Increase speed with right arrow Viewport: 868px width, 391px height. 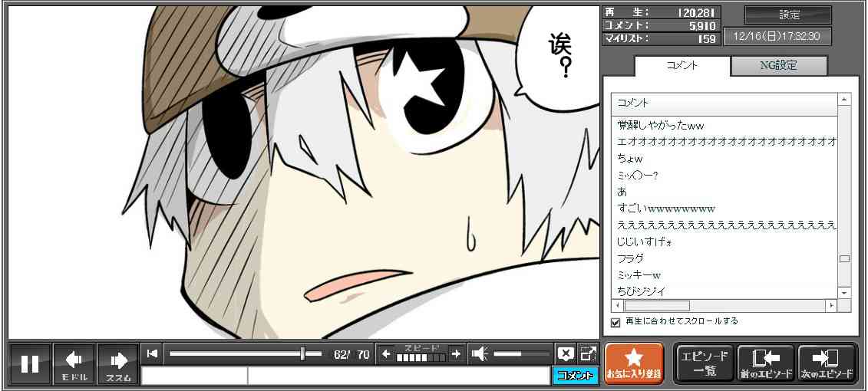pyautogui.click(x=456, y=354)
